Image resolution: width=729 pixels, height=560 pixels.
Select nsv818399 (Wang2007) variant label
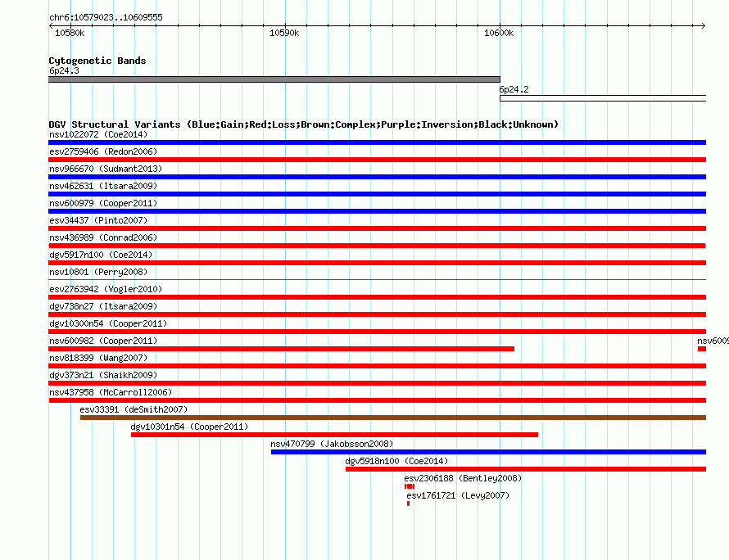click(x=98, y=358)
